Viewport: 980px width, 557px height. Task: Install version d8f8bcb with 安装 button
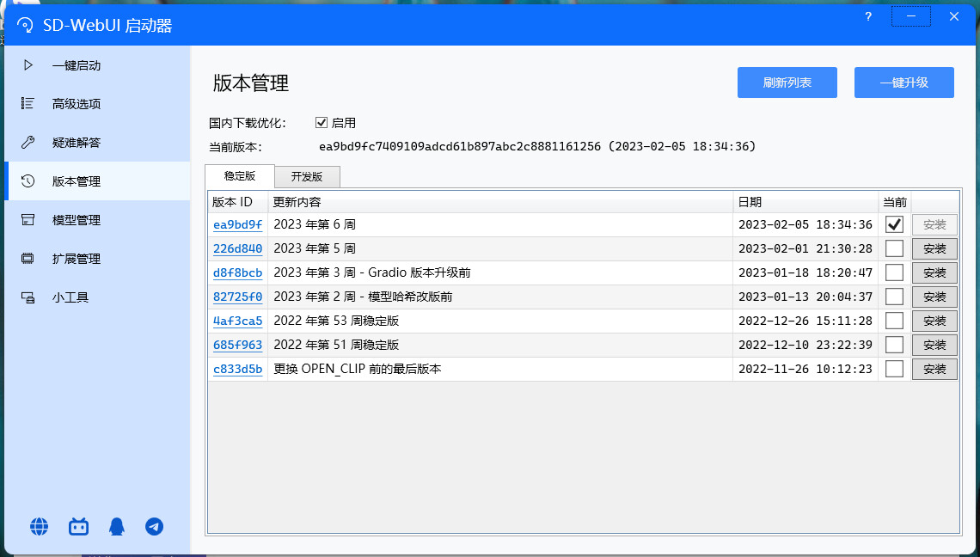[x=934, y=272]
